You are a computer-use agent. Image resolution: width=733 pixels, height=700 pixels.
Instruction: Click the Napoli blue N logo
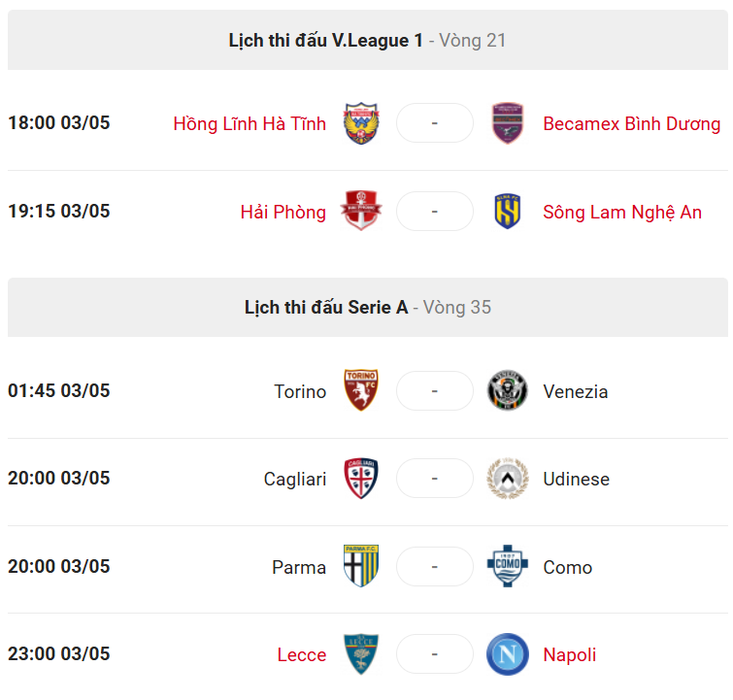508,654
